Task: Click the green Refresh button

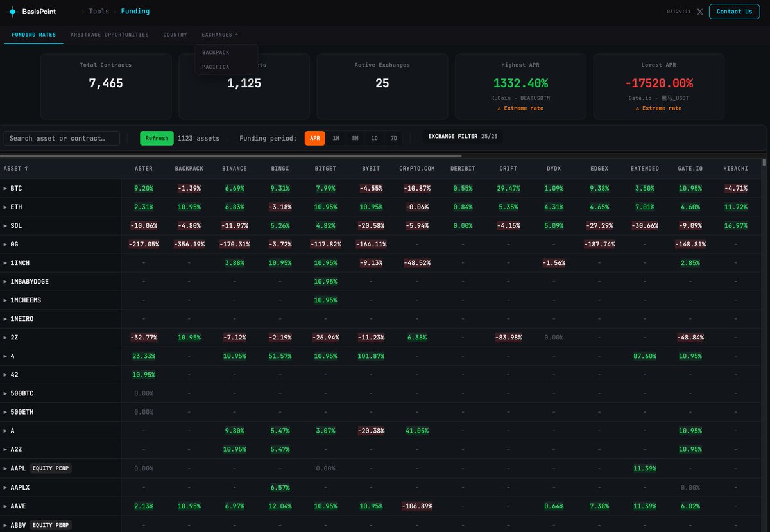Action: [157, 138]
